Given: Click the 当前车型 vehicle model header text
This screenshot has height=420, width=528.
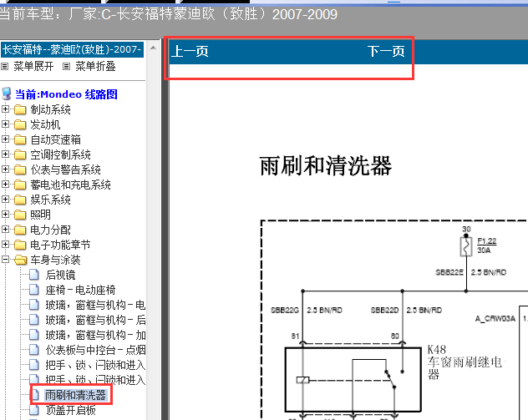Looking at the screenshot, I should [x=169, y=14].
